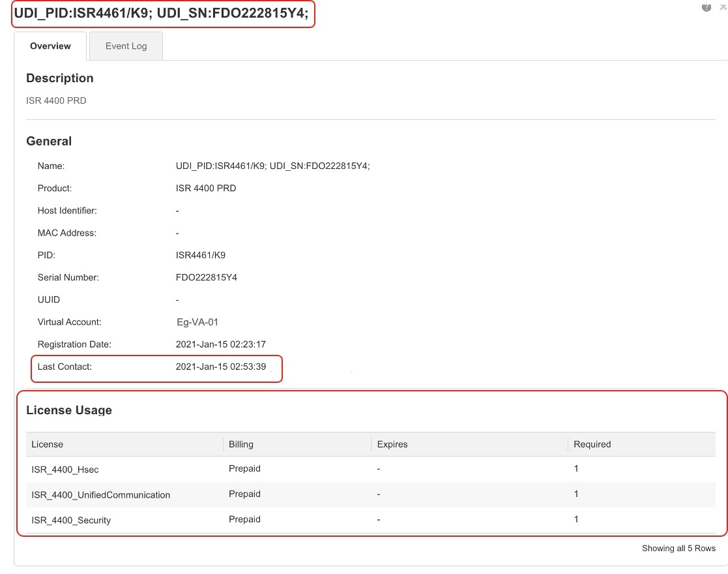Image resolution: width=728 pixels, height=574 pixels.
Task: Click the General section heading
Action: 49,142
